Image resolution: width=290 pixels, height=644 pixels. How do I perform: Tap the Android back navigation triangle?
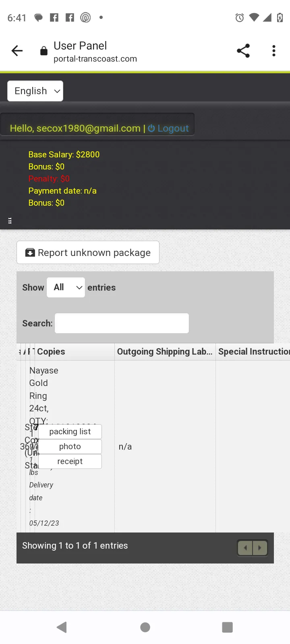(62, 627)
